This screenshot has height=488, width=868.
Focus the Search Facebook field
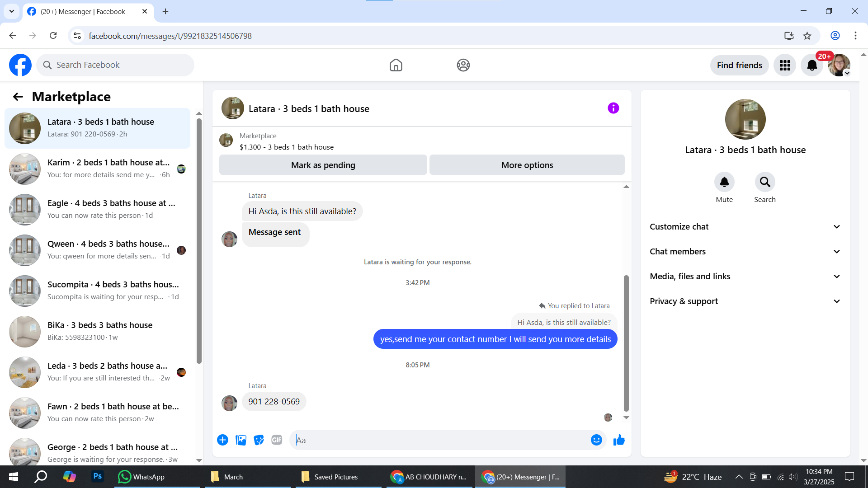(x=115, y=65)
